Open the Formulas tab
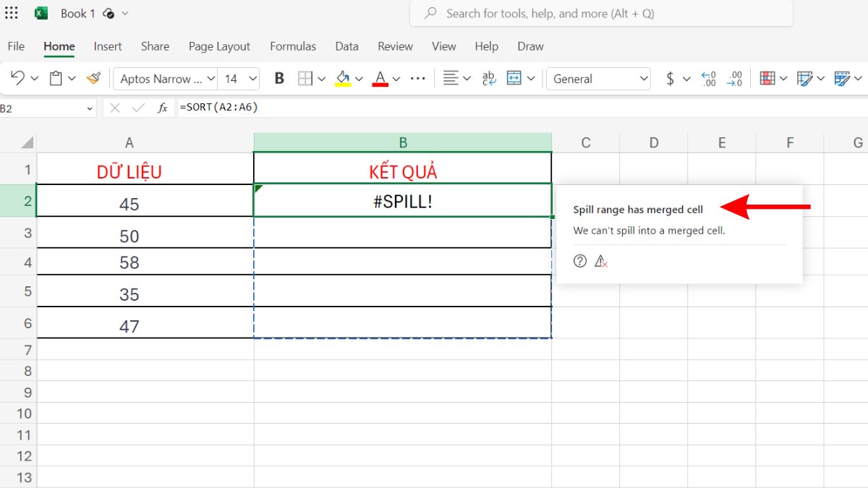The height and width of the screenshot is (488, 868). point(293,46)
